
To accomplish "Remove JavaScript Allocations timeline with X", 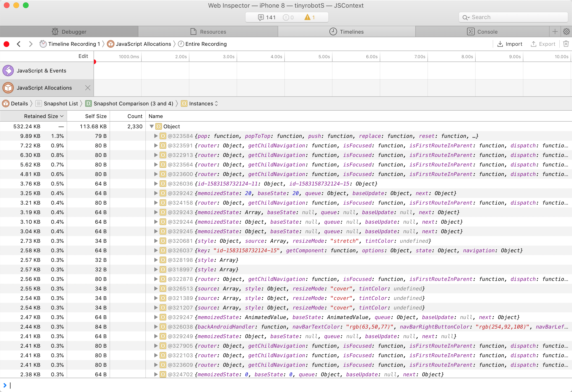I will coord(88,88).
